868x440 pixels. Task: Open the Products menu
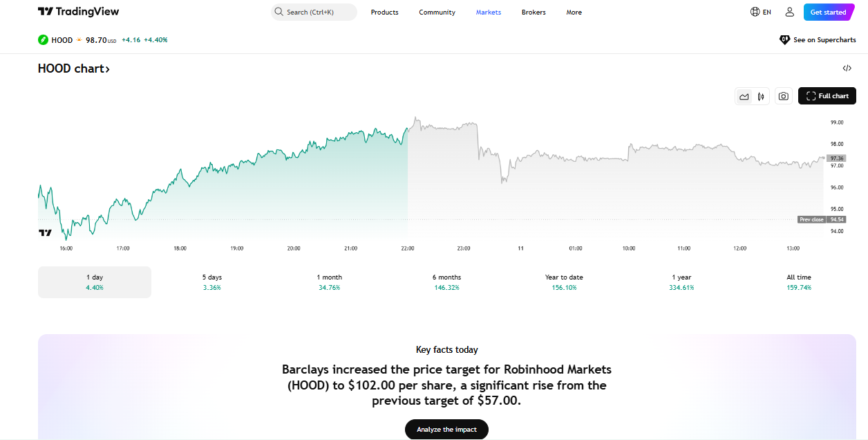tap(384, 12)
